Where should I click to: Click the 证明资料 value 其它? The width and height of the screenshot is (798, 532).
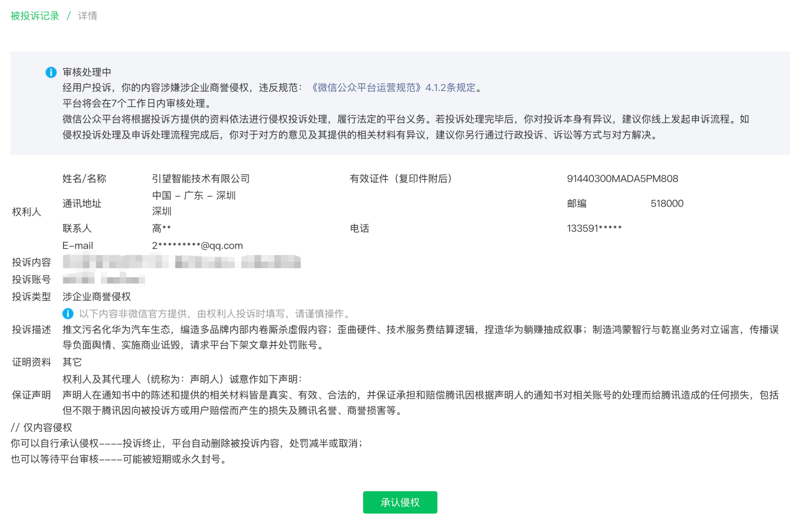coord(72,362)
